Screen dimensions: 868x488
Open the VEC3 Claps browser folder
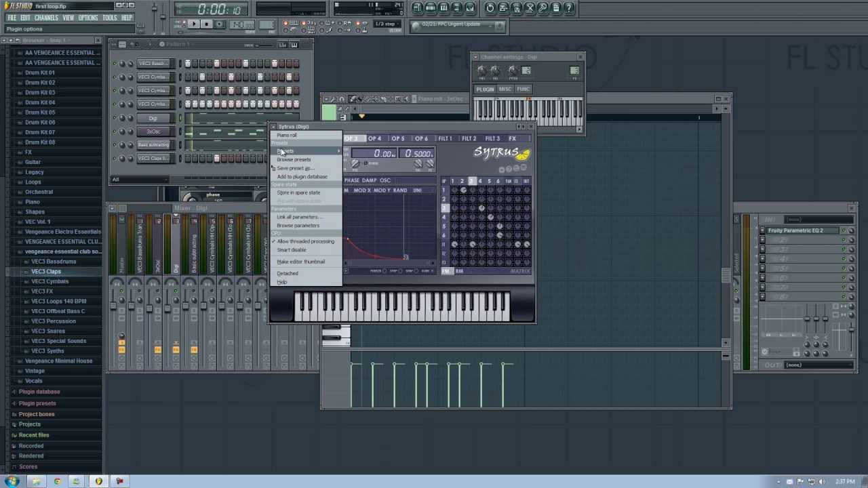[x=46, y=271]
